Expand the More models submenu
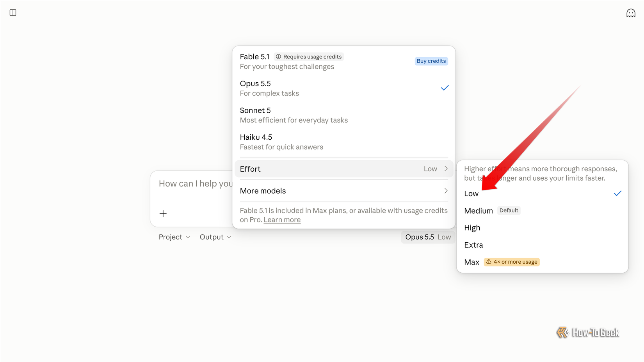644x362 pixels. tap(343, 191)
